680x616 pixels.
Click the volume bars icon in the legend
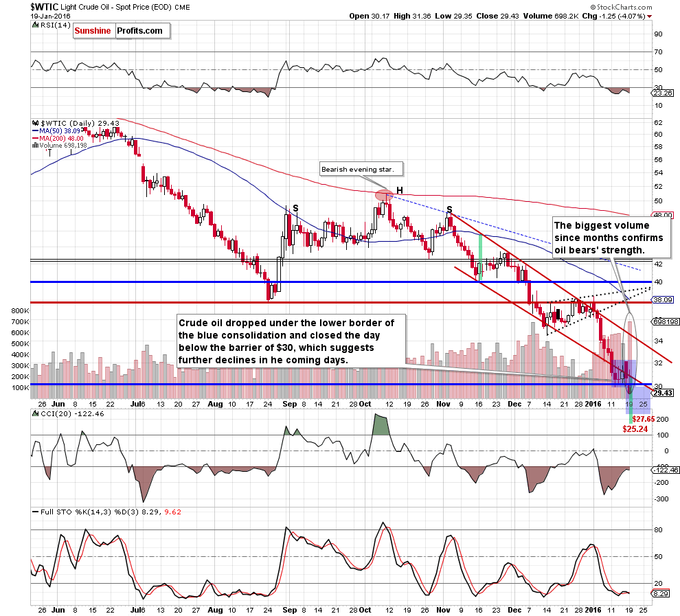[35, 145]
